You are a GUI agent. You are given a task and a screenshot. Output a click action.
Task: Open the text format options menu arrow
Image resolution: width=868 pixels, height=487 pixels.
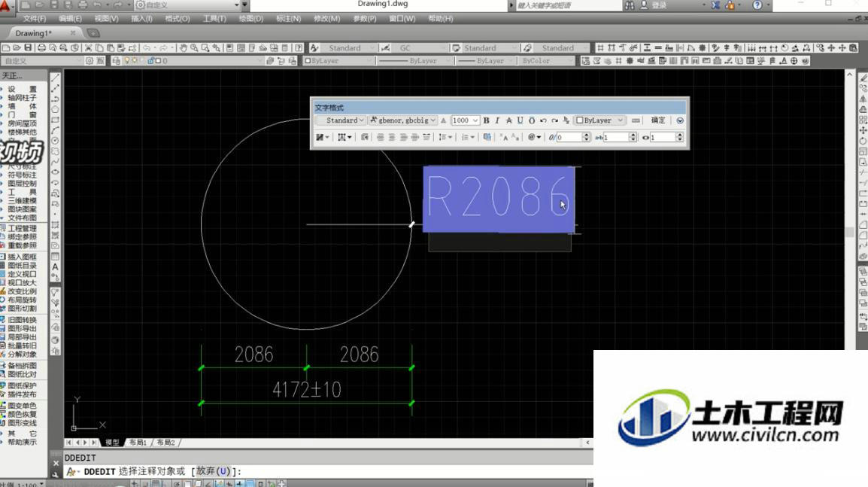[x=680, y=120]
